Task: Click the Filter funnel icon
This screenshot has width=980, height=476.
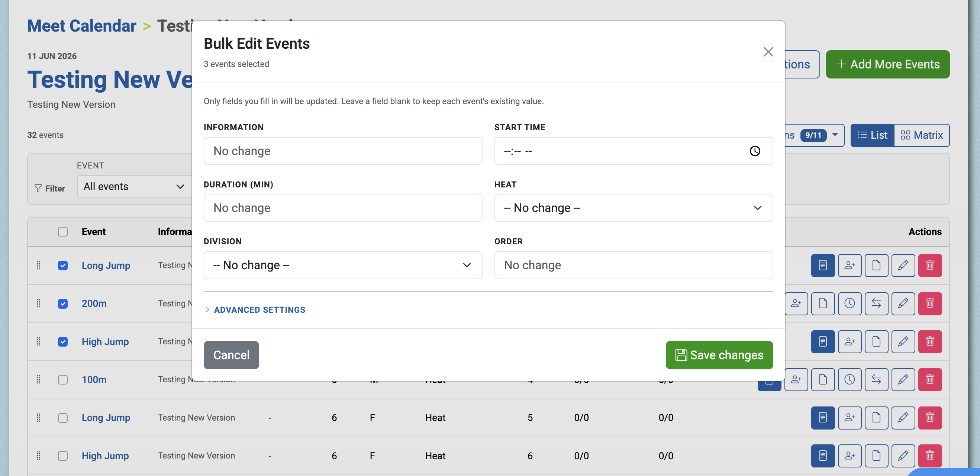Action: (38, 188)
